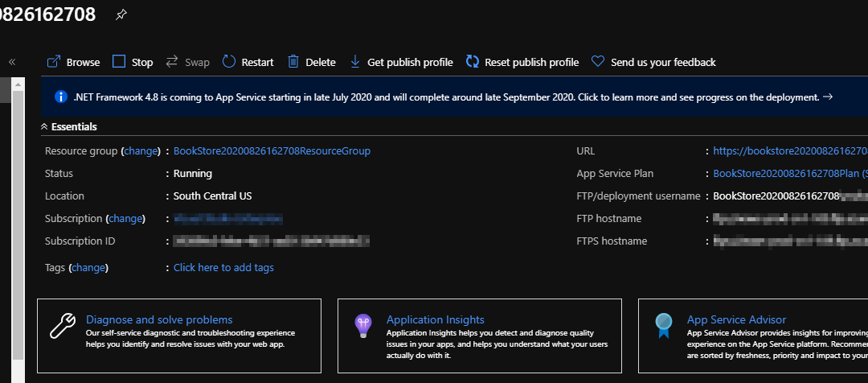The height and width of the screenshot is (383, 868).
Task: Stop the running web app
Action: point(133,62)
